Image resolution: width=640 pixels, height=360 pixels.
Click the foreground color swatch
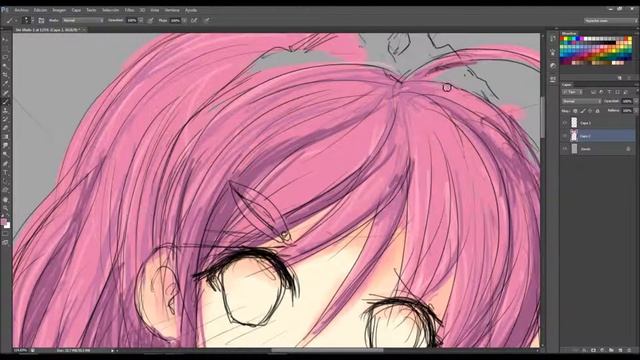[4, 222]
